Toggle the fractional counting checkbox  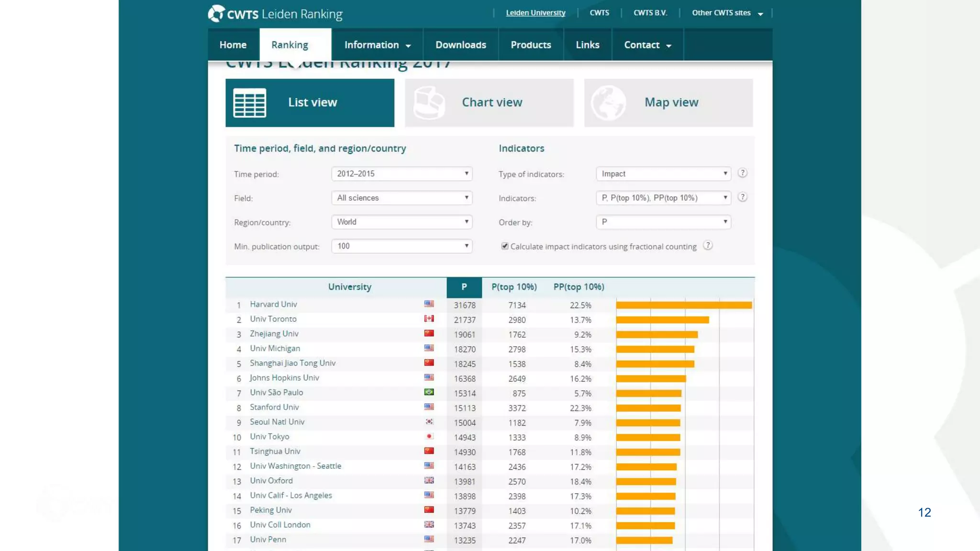tap(504, 246)
